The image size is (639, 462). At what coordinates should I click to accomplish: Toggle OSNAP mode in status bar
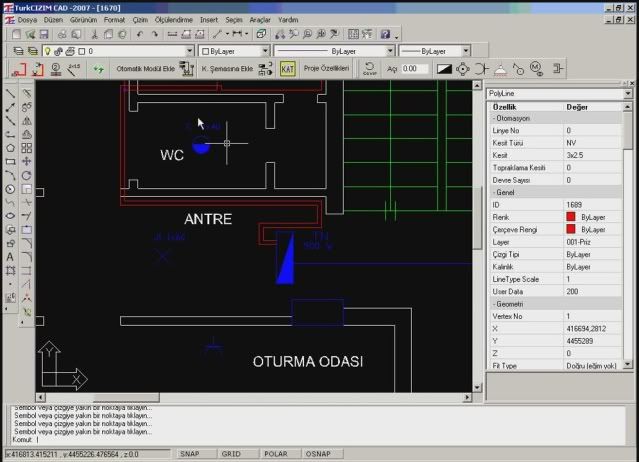tap(318, 453)
